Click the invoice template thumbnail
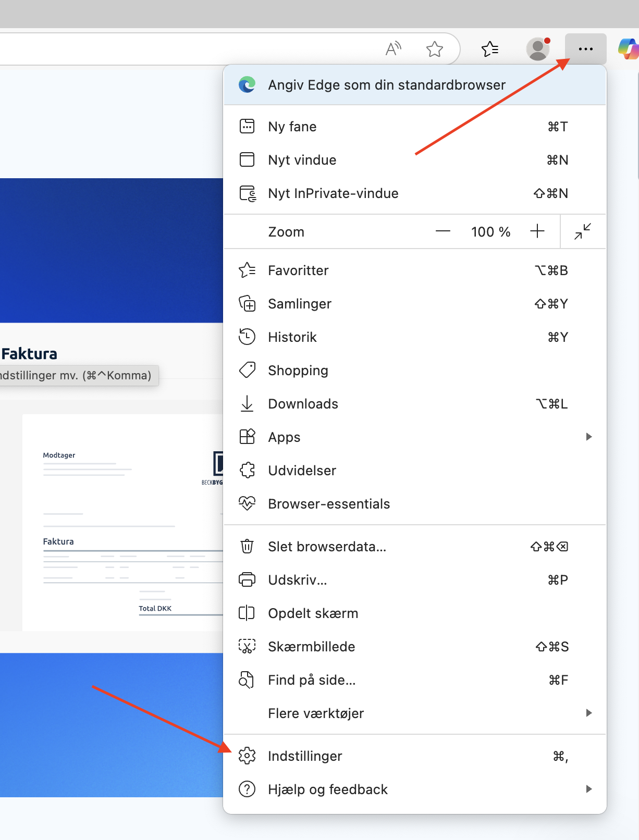 [x=123, y=522]
